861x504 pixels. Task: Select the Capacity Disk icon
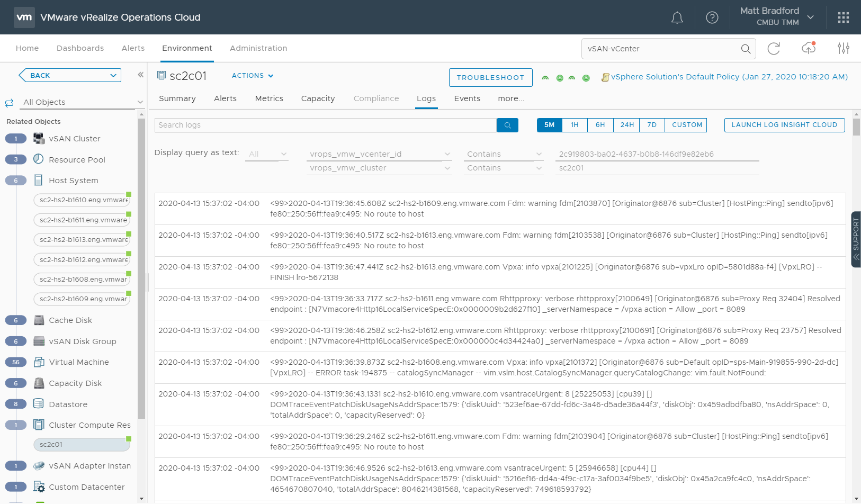[x=39, y=383]
